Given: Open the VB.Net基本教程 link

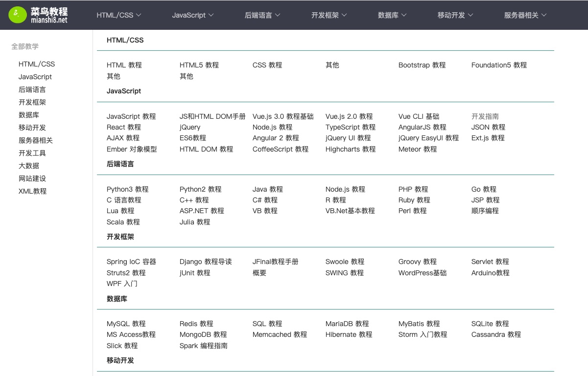Looking at the screenshot, I should (350, 211).
